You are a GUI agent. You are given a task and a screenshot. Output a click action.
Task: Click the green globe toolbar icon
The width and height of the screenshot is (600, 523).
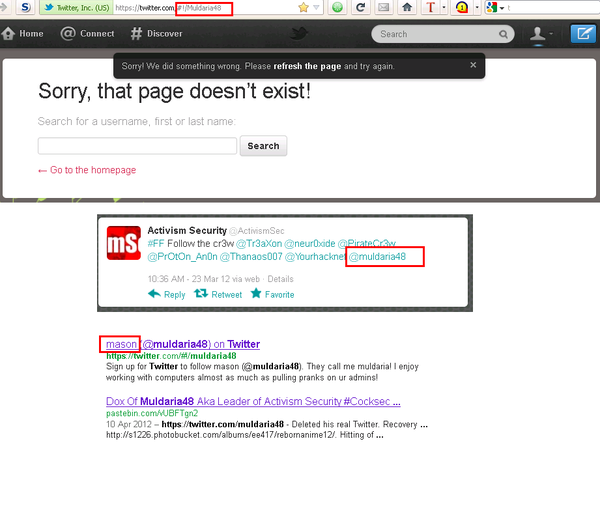click(338, 7)
